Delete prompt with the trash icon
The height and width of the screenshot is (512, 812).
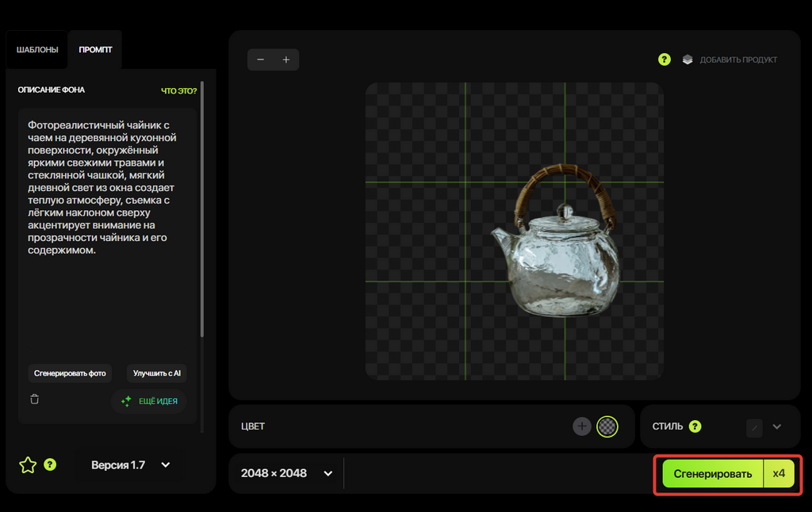[35, 399]
